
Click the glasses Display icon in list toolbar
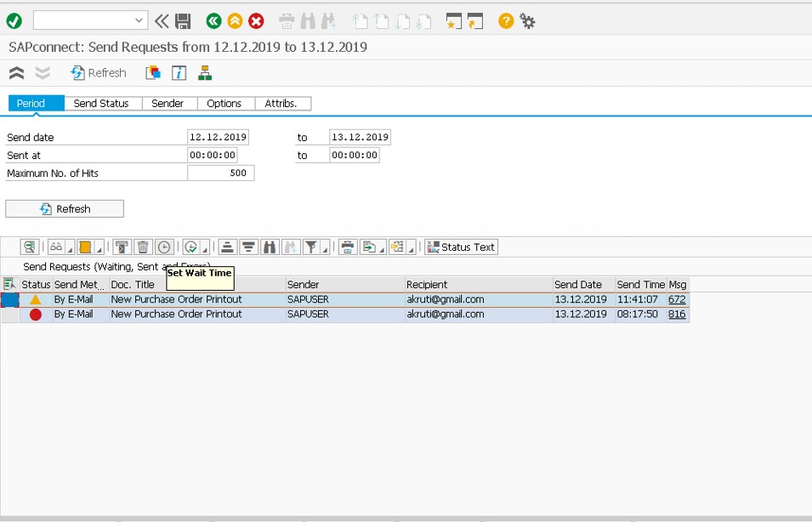click(x=56, y=247)
